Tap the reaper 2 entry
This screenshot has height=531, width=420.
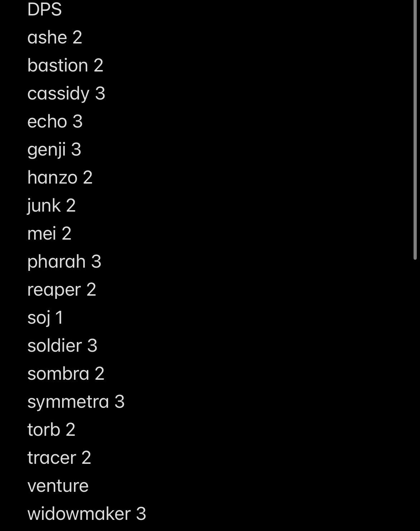point(62,290)
